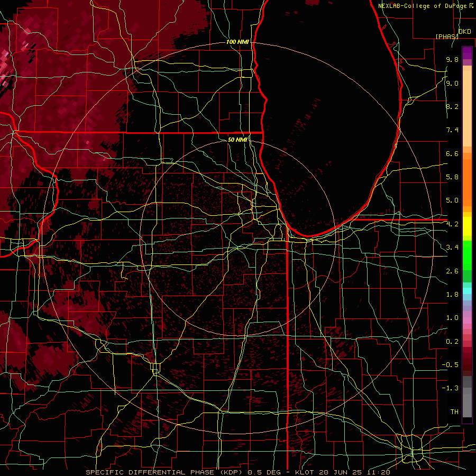This screenshot has width=476, height=476.
Task: Click the 0.2 scale value
Action: pyautogui.click(x=452, y=342)
